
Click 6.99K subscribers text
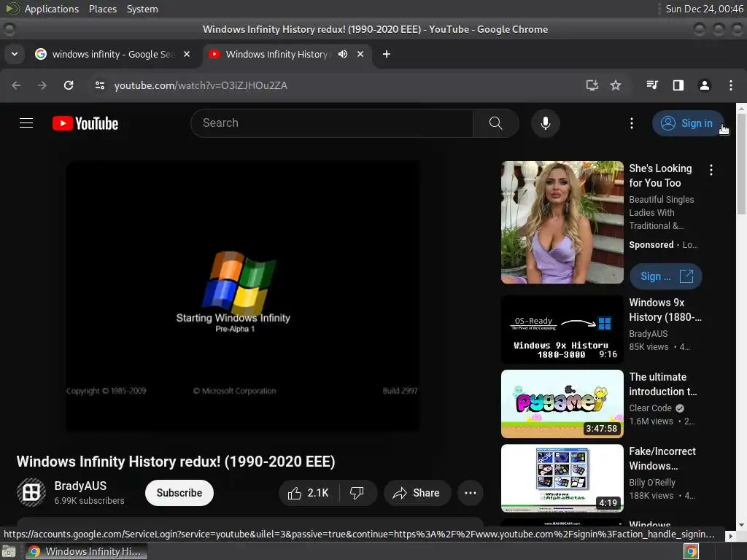pyautogui.click(x=89, y=500)
